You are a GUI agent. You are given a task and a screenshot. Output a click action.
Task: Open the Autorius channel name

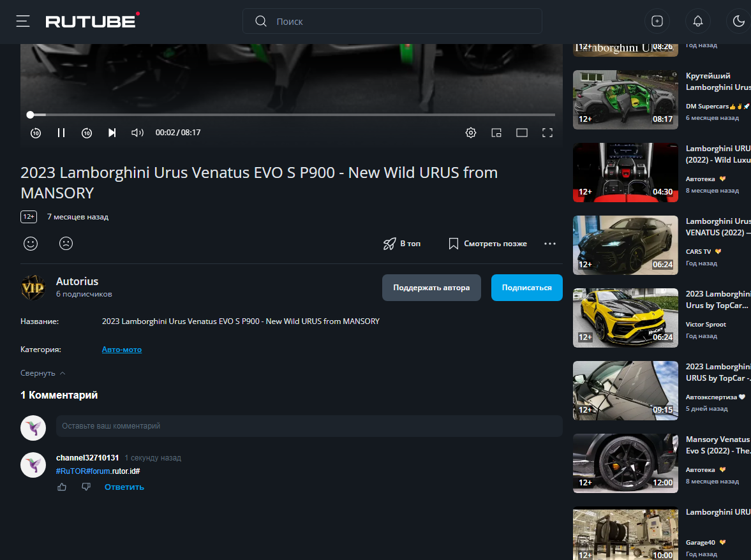(x=77, y=281)
